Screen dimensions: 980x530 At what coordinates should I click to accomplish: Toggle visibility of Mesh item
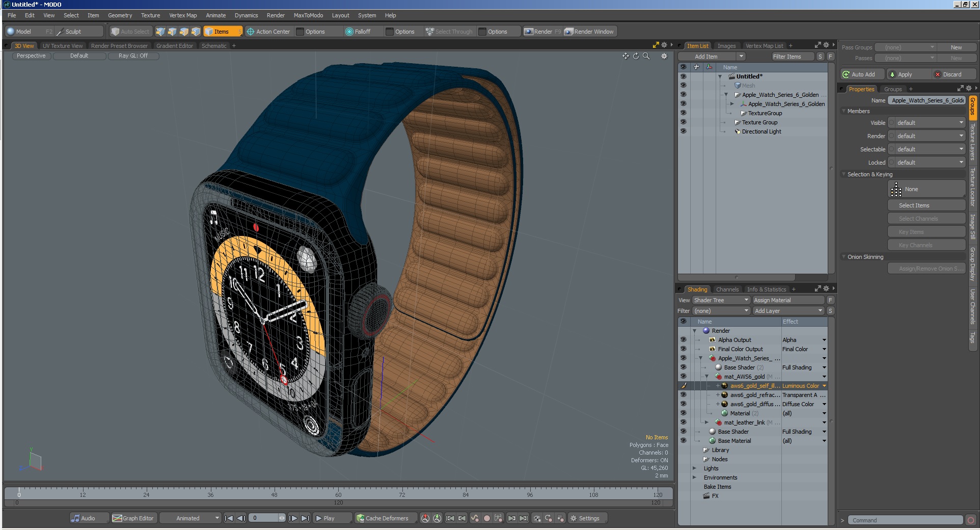pyautogui.click(x=683, y=86)
